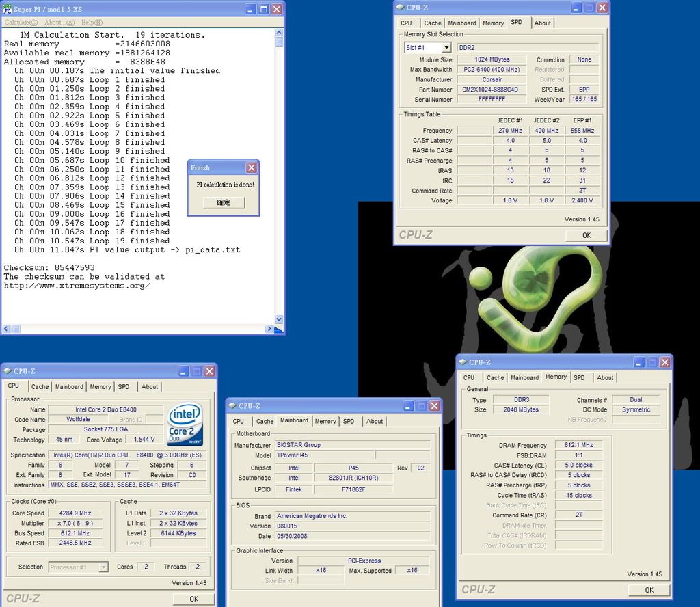Select the About tab in the BIOSTAR Mainboard window

[x=375, y=421]
